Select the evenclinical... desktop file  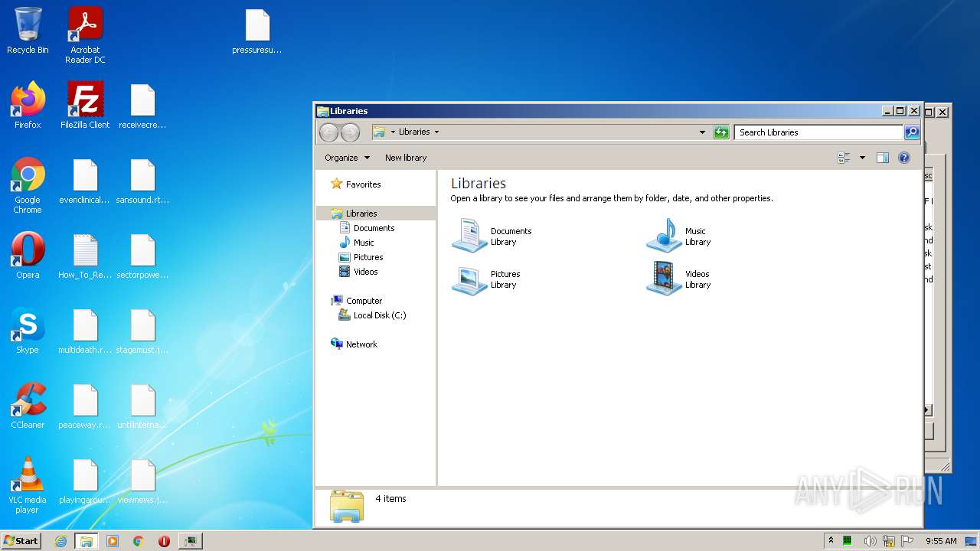point(85,181)
